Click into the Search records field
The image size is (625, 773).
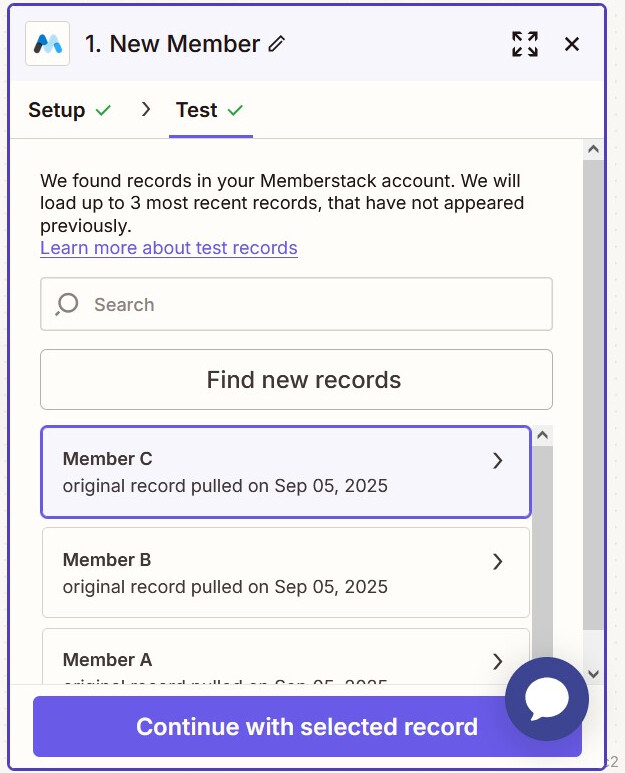pyautogui.click(x=310, y=304)
